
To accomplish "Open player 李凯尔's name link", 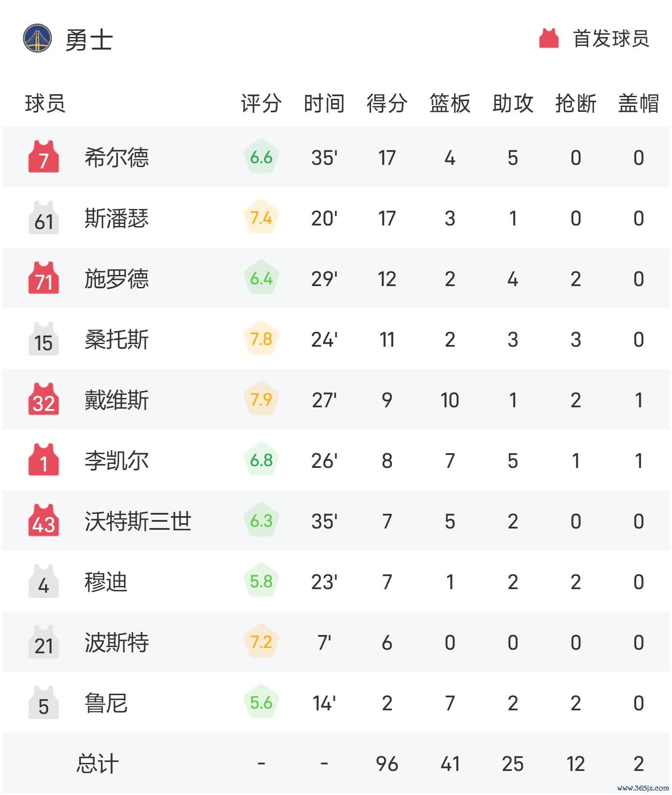I will coord(117,460).
